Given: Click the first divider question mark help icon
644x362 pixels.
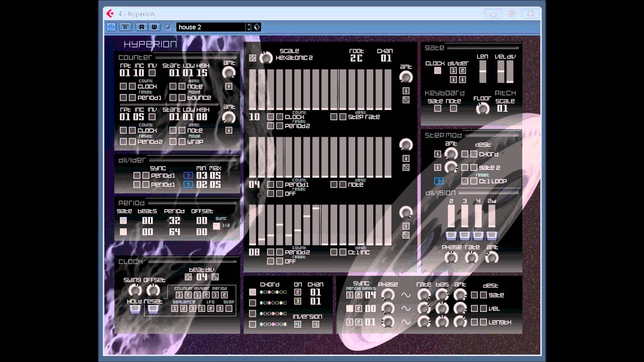Looking at the screenshot, I should (x=188, y=175).
